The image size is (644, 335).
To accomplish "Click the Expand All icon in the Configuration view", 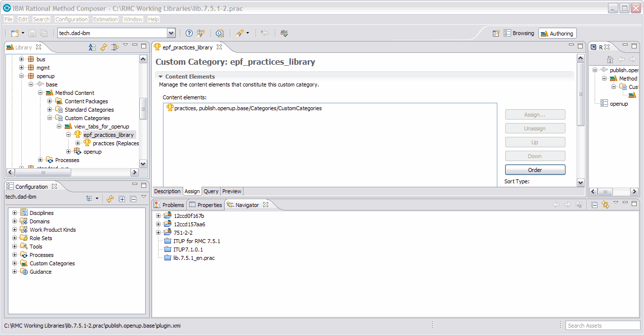I will tap(122, 199).
